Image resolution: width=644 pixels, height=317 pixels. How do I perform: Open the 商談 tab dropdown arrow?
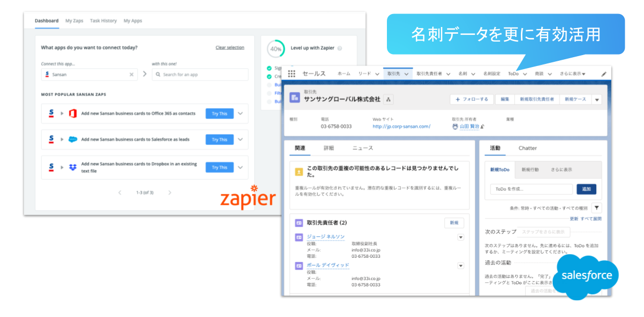[549, 74]
